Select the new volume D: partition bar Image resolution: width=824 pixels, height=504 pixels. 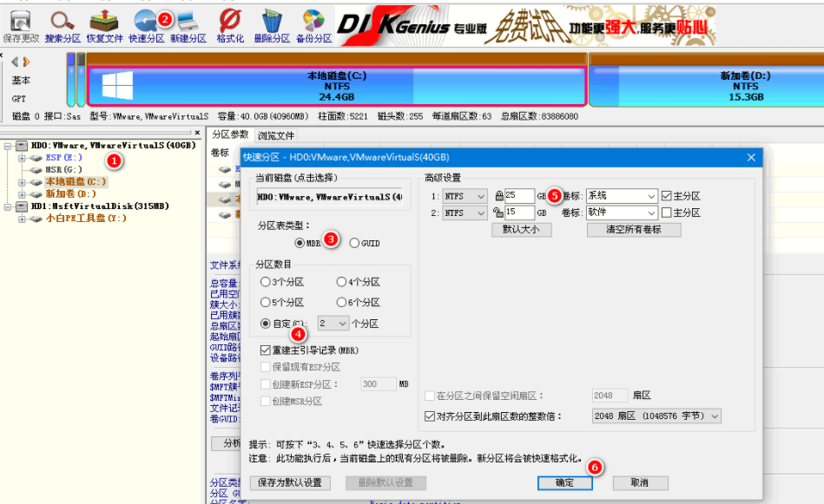coord(706,86)
